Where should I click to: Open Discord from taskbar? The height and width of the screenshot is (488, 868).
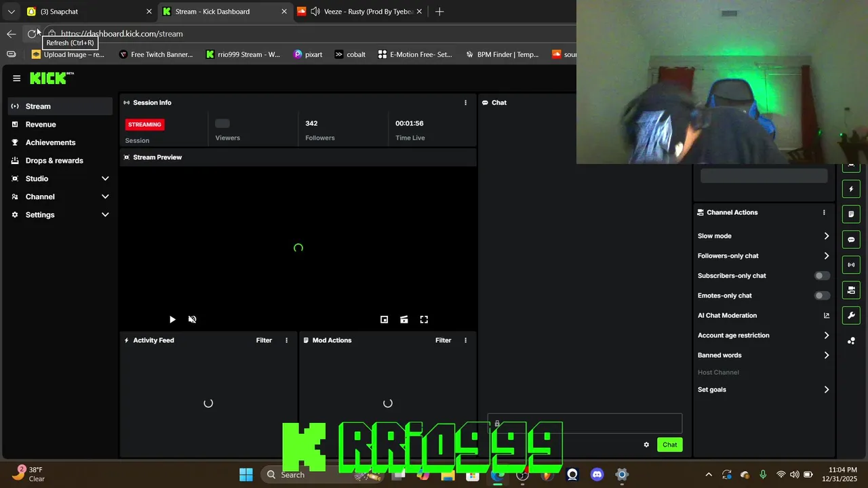[x=597, y=474]
